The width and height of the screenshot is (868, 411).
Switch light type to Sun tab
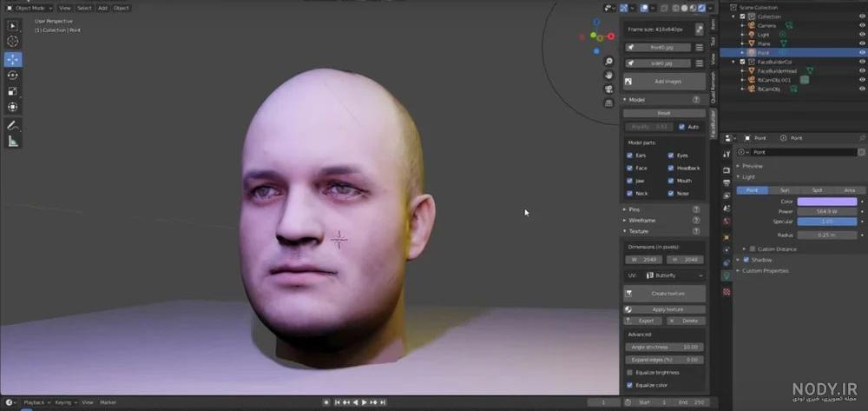click(x=785, y=190)
